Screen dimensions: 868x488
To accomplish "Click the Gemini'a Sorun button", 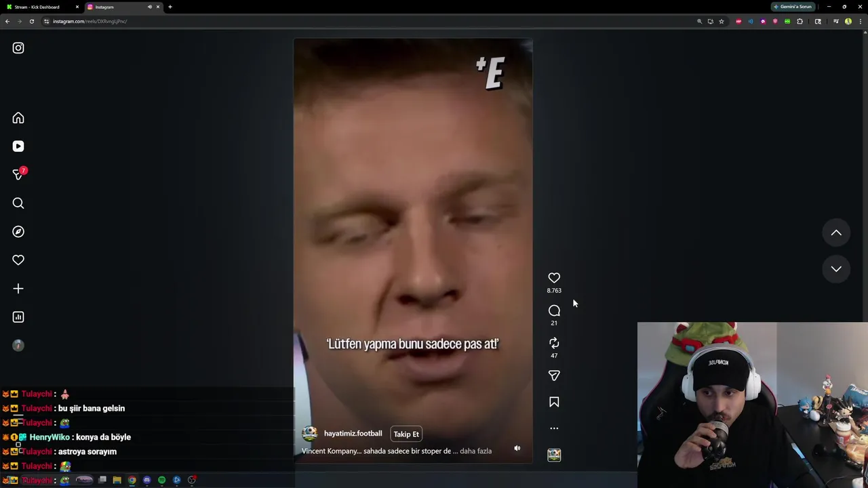I will 793,7.
